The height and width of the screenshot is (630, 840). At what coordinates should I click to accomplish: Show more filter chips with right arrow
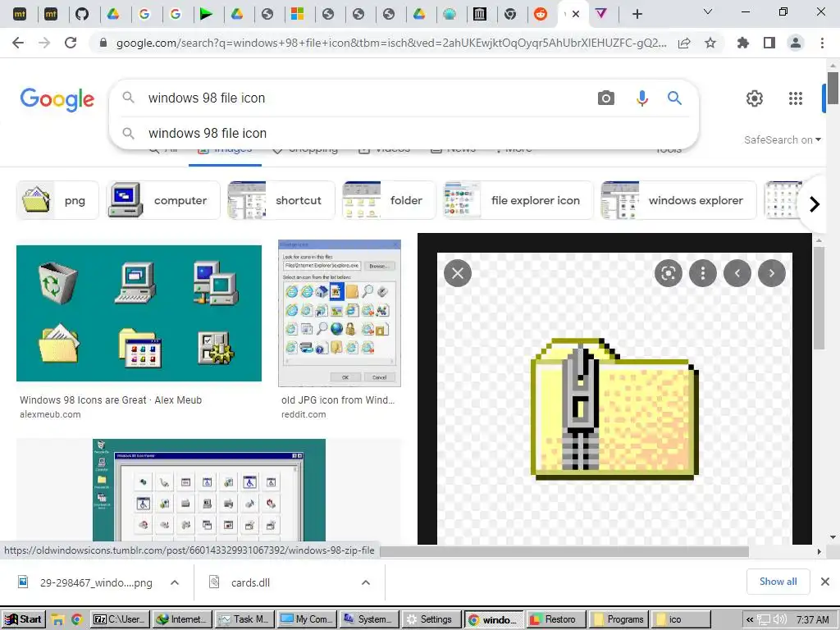tap(815, 204)
